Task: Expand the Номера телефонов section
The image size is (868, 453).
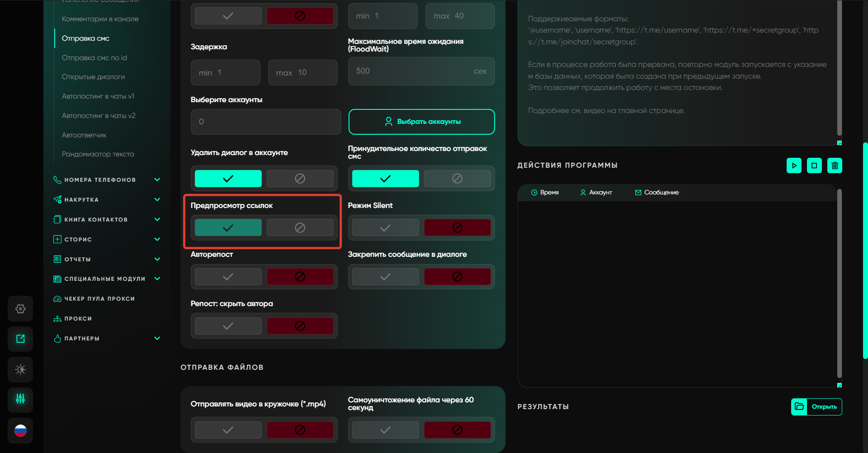Action: tap(157, 180)
